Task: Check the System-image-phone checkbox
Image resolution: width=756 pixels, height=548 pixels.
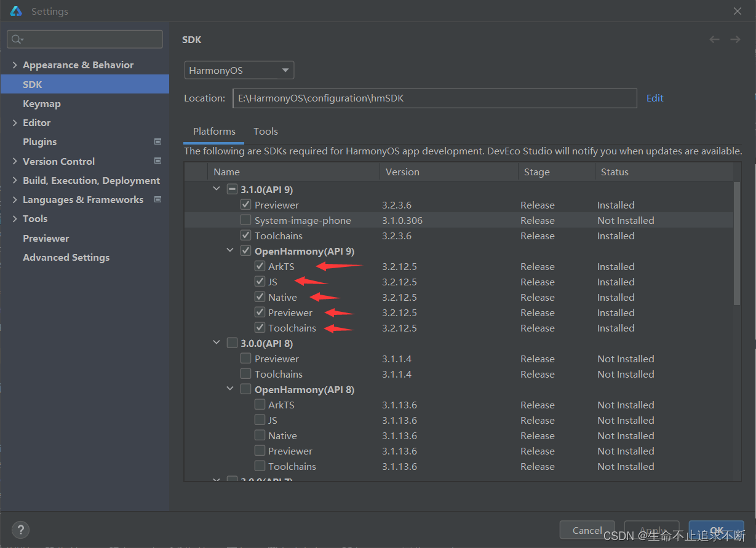Action: tap(245, 220)
